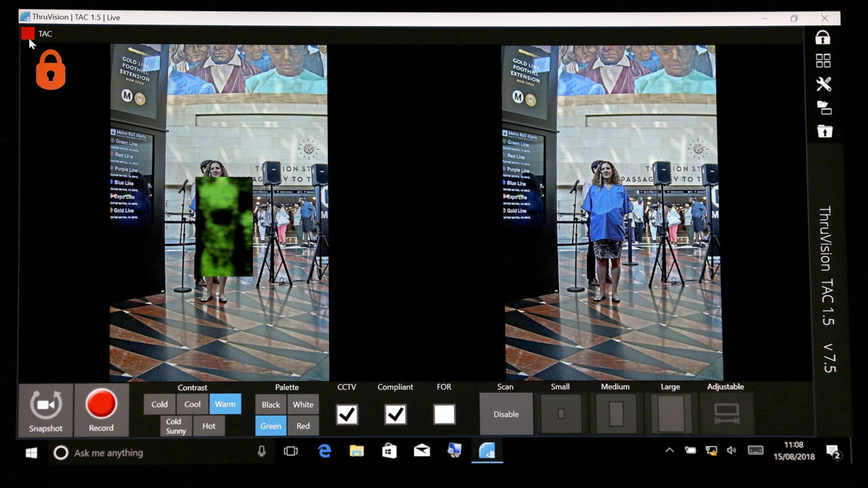Viewport: 868px width, 488px height.
Task: Switch the palette to Red
Action: tap(303, 426)
